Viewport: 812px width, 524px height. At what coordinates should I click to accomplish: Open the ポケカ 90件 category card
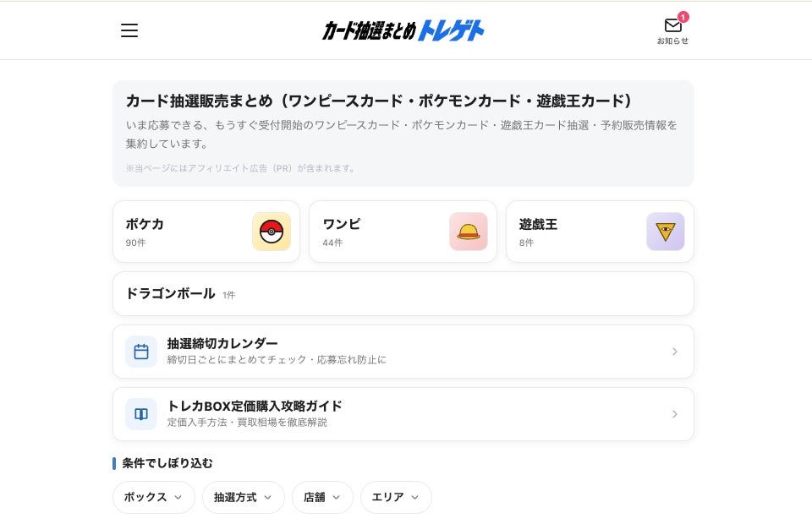pos(206,232)
